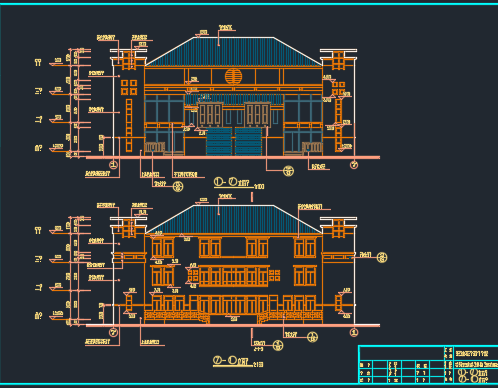Select the tall ladder-pattern window on the upper elevation's left tower
The width and height of the screenshot is (498, 388).
tap(129, 125)
